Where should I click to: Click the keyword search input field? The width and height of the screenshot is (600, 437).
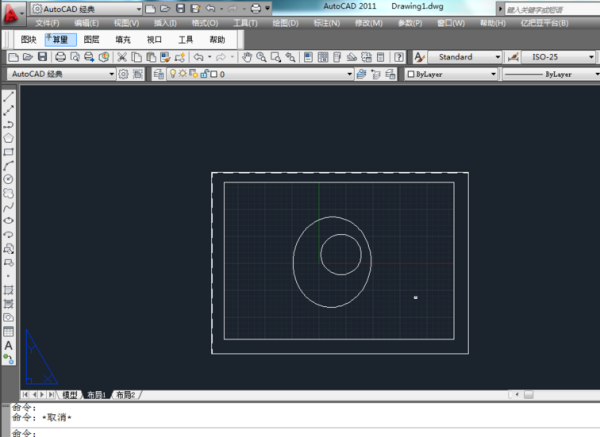tap(552, 10)
